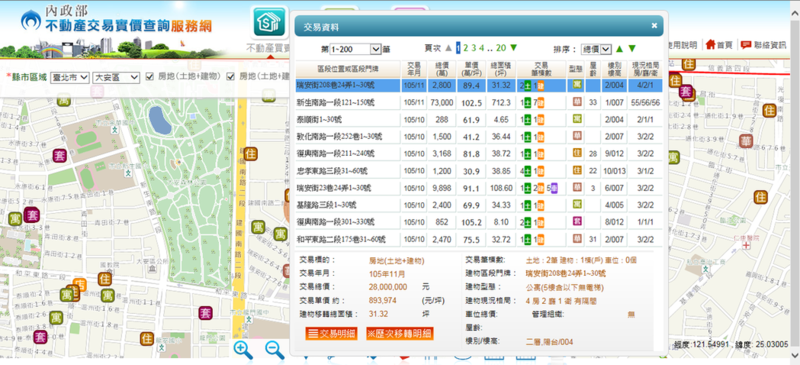Zoom in using the magnifier plus icon

point(243,350)
